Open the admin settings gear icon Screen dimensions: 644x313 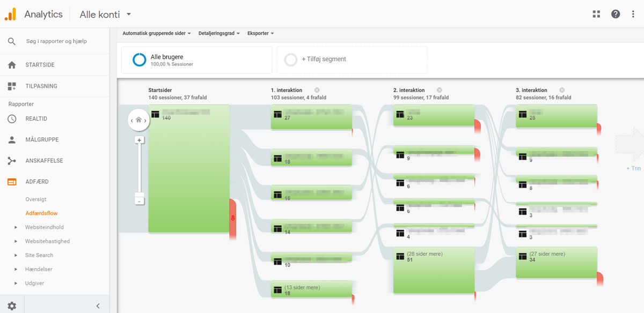pyautogui.click(x=12, y=306)
